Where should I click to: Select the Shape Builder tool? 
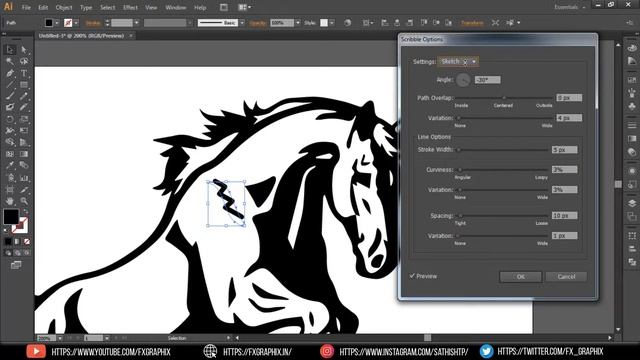pos(10,142)
